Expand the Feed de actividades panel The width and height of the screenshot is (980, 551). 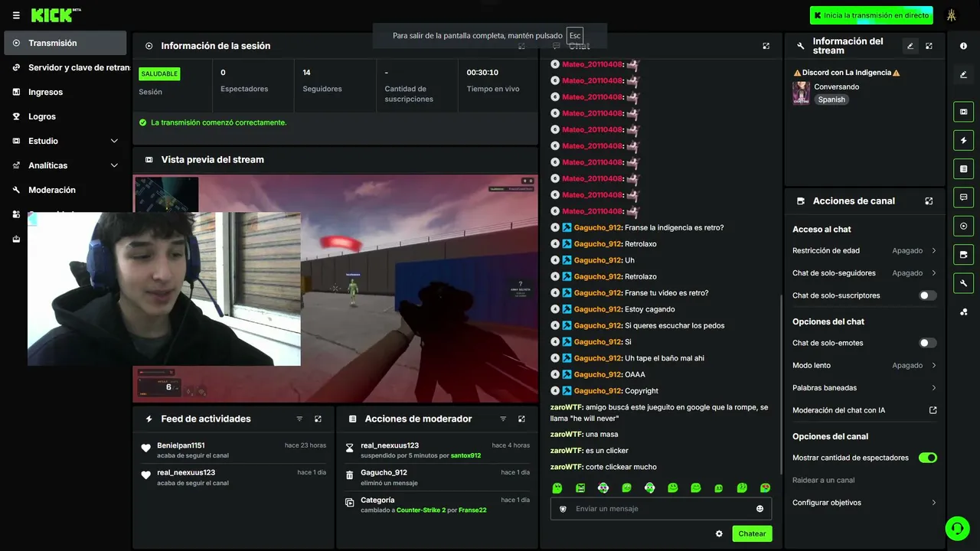click(318, 419)
